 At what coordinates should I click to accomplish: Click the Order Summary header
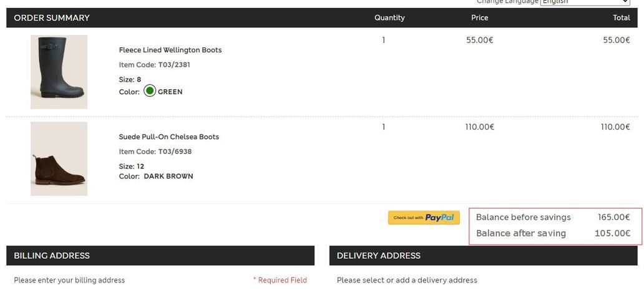[52, 18]
